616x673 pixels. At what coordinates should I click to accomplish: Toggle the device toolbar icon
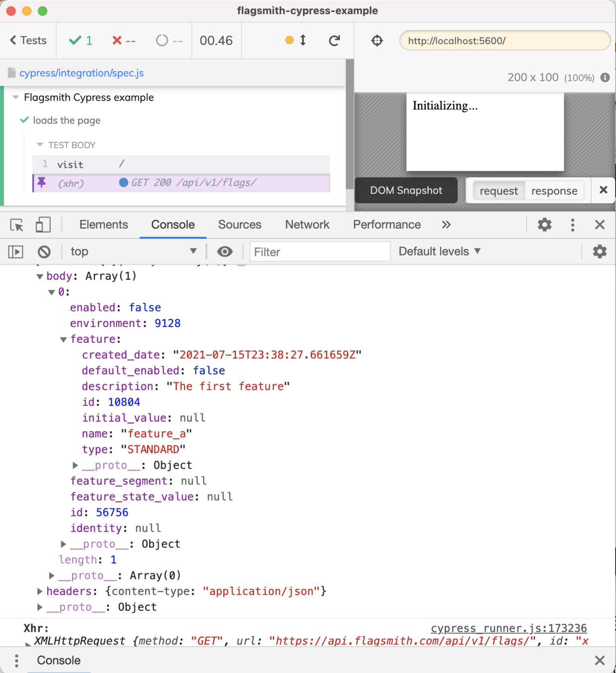click(43, 225)
